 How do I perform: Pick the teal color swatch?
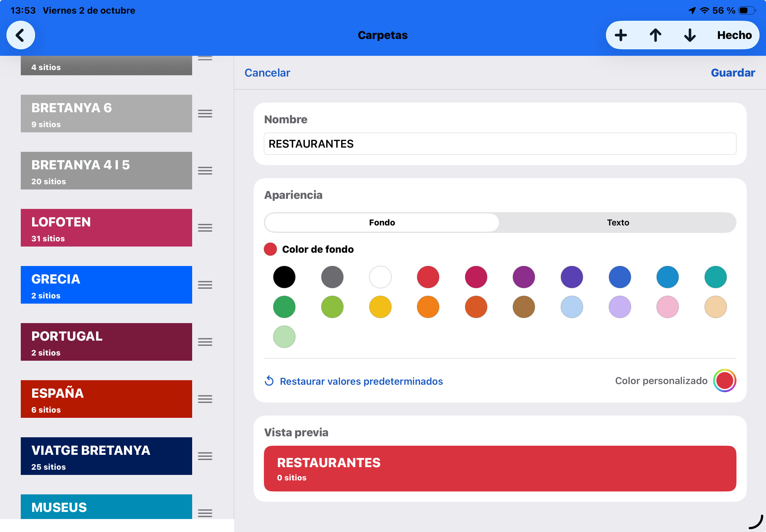click(715, 277)
